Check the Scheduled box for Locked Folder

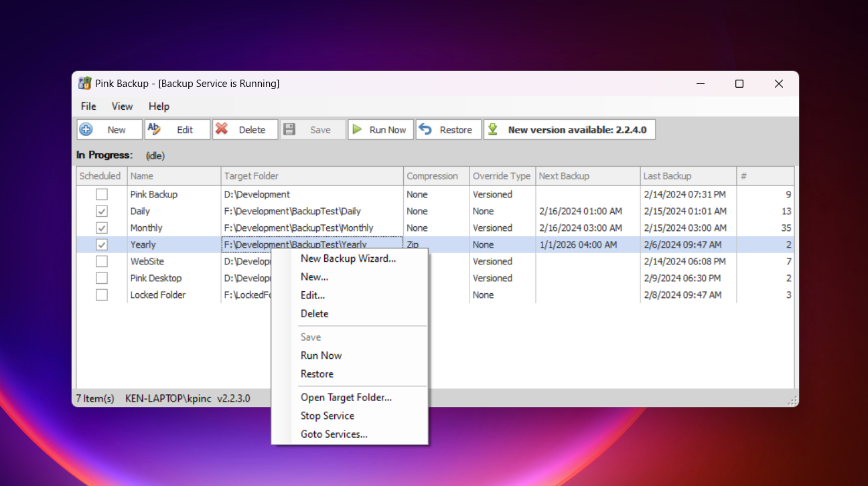click(101, 295)
